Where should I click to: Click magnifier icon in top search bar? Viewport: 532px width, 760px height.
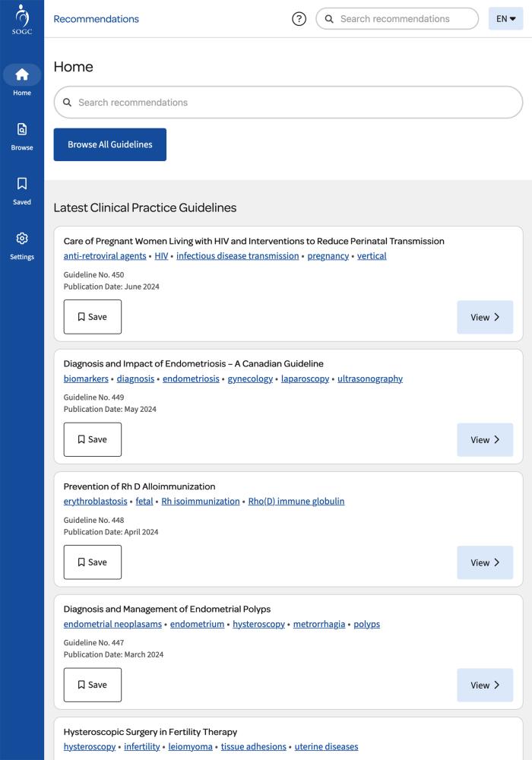(x=329, y=19)
